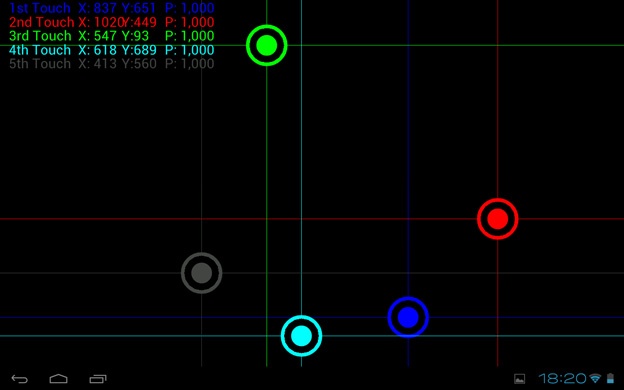Tap the blue touch point circle
The height and width of the screenshot is (390, 624).
pos(408,317)
